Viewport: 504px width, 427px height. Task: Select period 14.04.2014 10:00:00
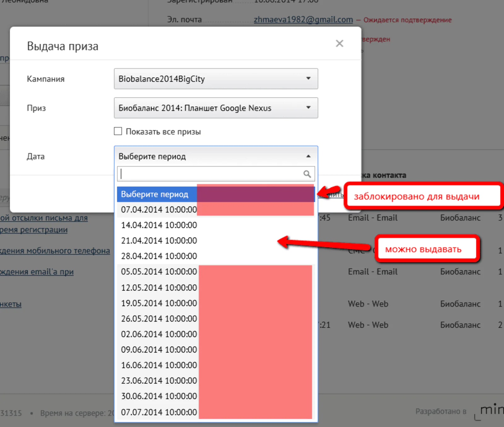point(216,225)
